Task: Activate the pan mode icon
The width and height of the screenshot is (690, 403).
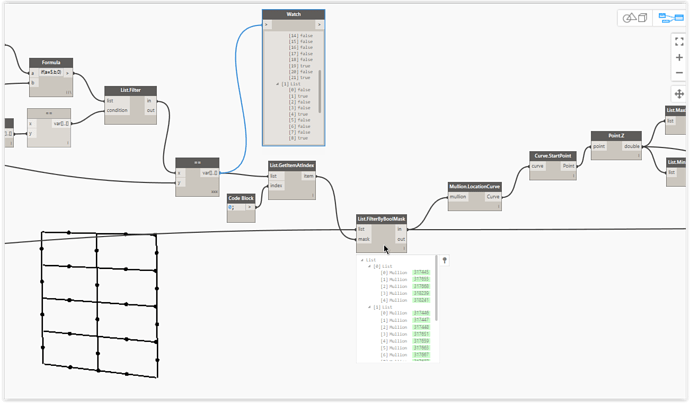Action: [679, 94]
